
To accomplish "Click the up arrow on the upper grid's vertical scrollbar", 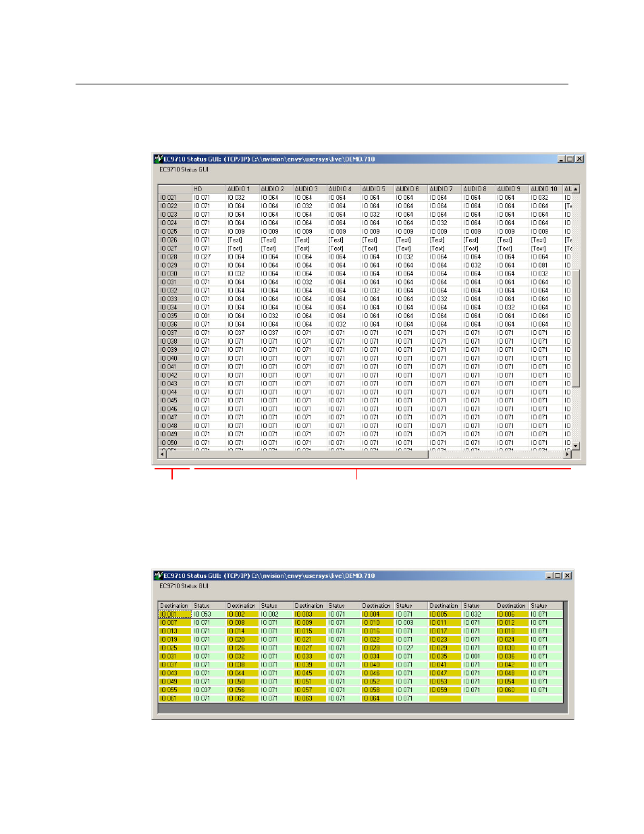I will [576, 189].
